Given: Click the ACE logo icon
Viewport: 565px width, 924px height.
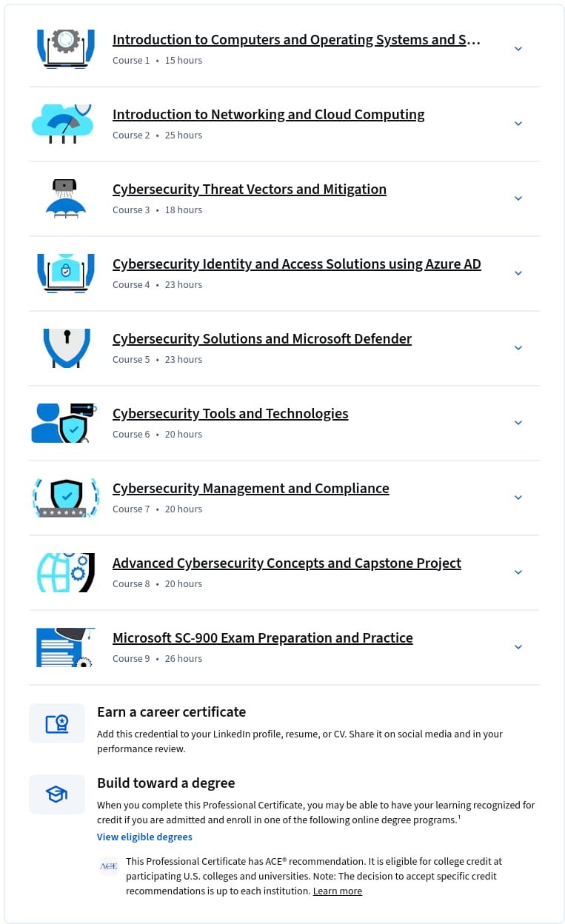Looking at the screenshot, I should (109, 866).
